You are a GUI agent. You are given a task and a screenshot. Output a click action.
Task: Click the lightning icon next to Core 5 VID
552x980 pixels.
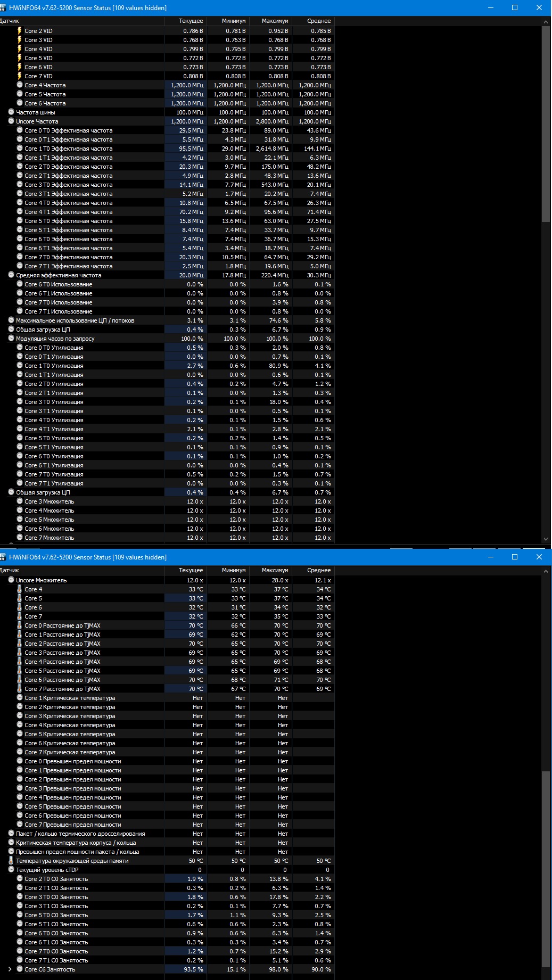click(20, 58)
